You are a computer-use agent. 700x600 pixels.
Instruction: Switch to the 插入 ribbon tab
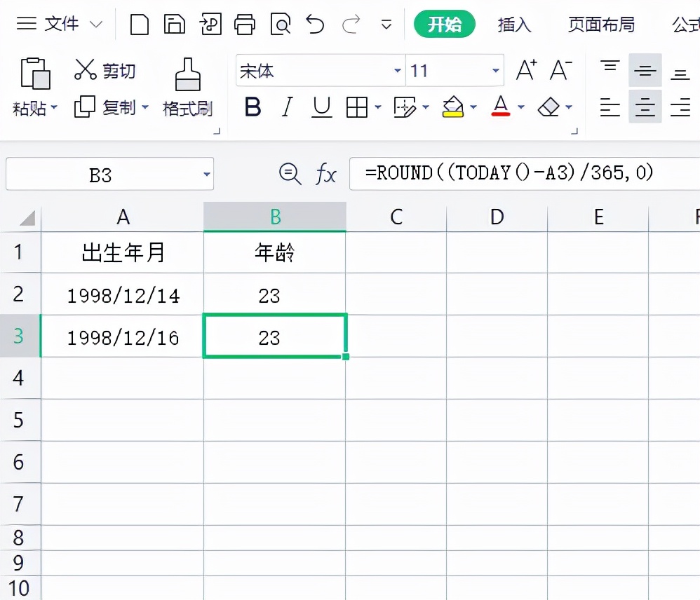tap(515, 23)
